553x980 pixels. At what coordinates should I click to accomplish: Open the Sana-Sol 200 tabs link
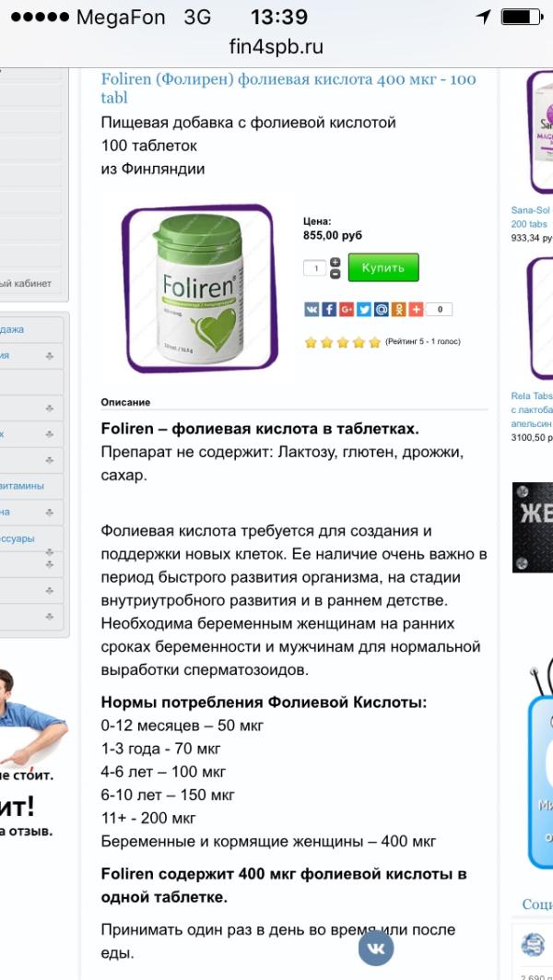coord(531,217)
